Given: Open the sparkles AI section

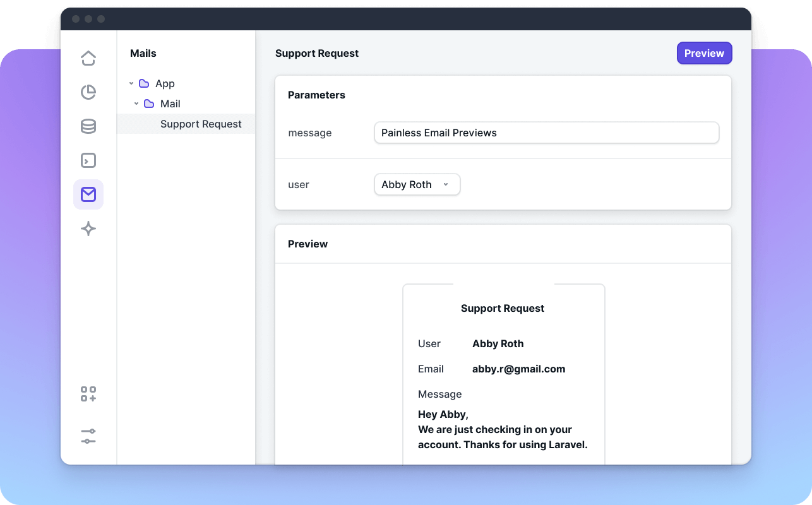Looking at the screenshot, I should click(88, 229).
